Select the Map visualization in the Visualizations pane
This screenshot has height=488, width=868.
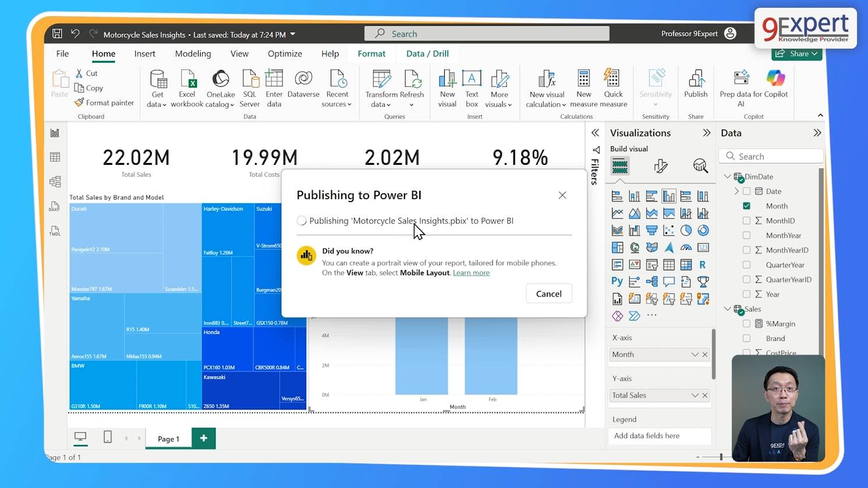[x=635, y=247]
